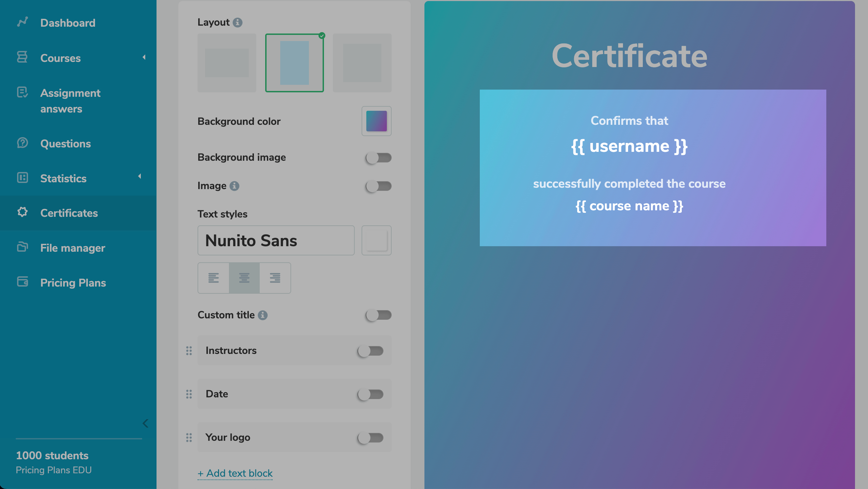Enable the Background image toggle
Screen dimensions: 868x489
[x=378, y=158]
